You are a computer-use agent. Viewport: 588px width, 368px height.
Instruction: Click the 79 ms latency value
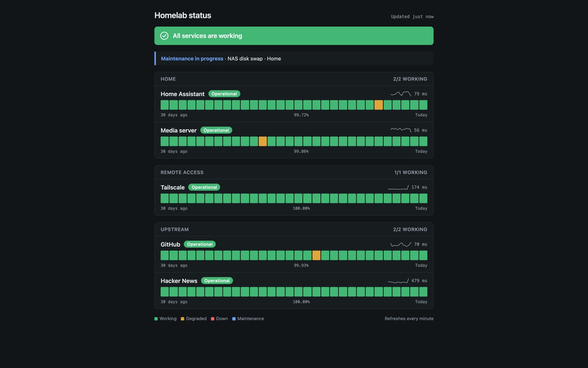coord(421,94)
